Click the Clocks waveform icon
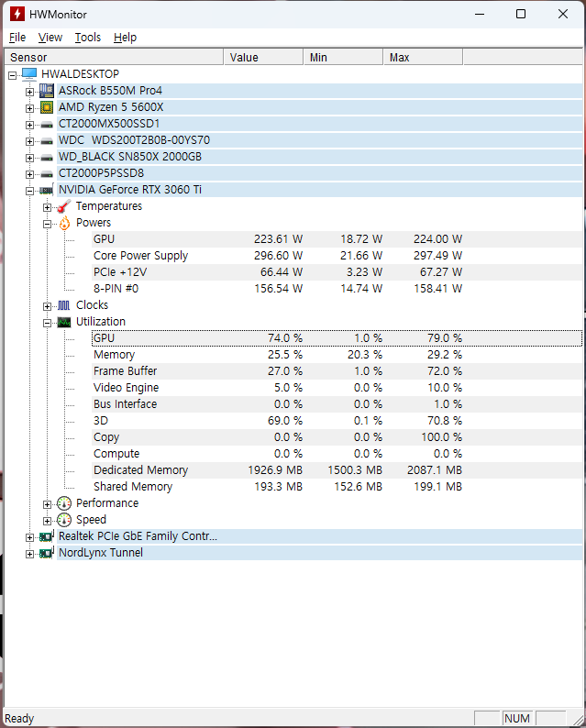586x728 pixels. coord(64,305)
